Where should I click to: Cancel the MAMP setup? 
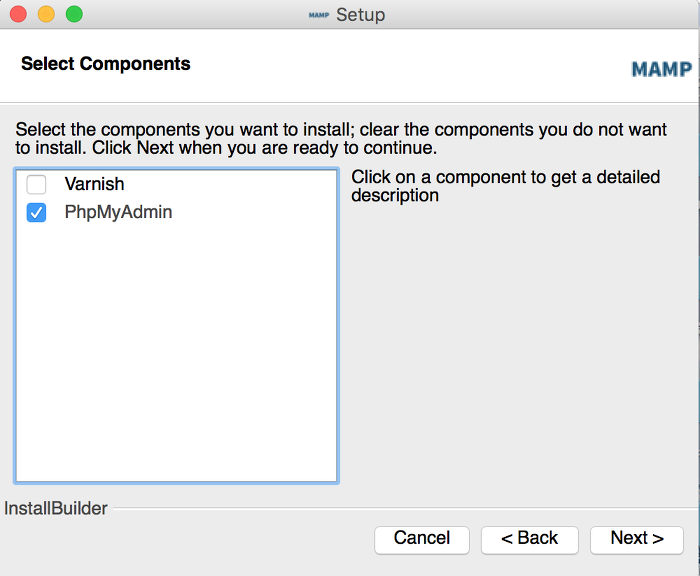pos(422,540)
